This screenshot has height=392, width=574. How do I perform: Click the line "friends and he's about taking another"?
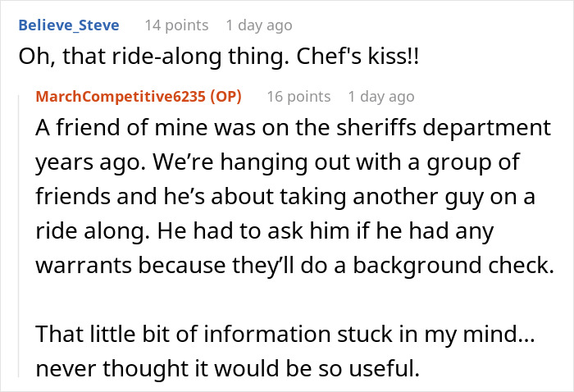(283, 198)
